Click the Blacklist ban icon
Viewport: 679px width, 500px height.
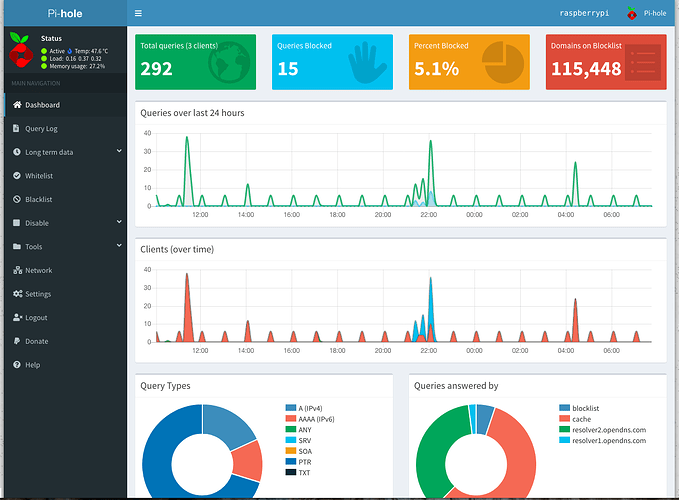click(17, 199)
